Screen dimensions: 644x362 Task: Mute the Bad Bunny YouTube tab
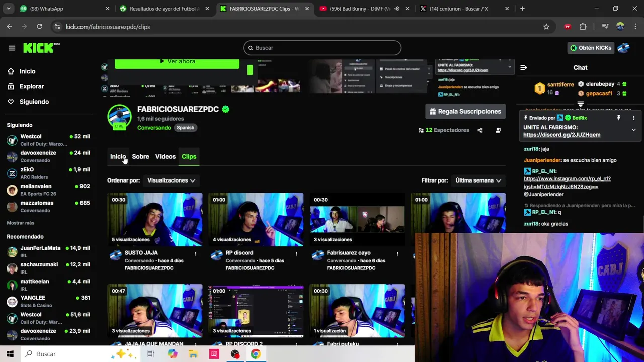tap(397, 9)
